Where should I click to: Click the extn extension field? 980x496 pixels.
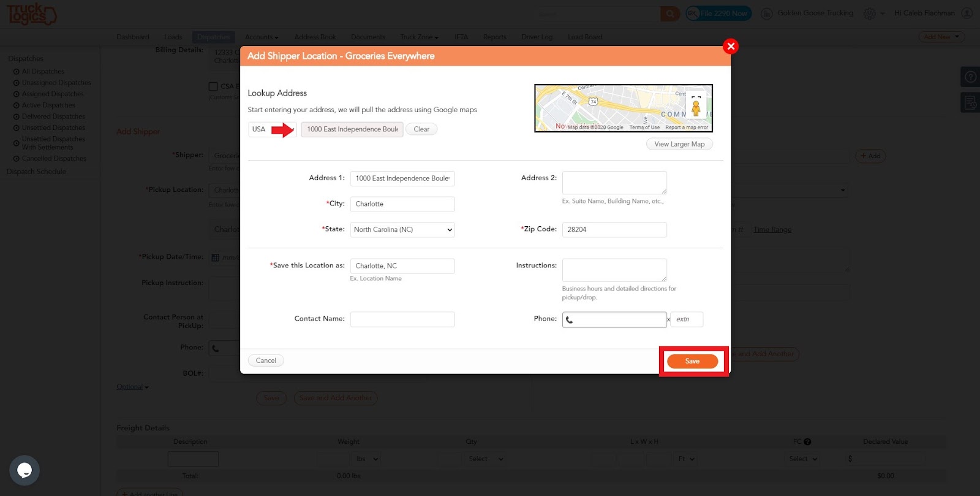point(687,319)
